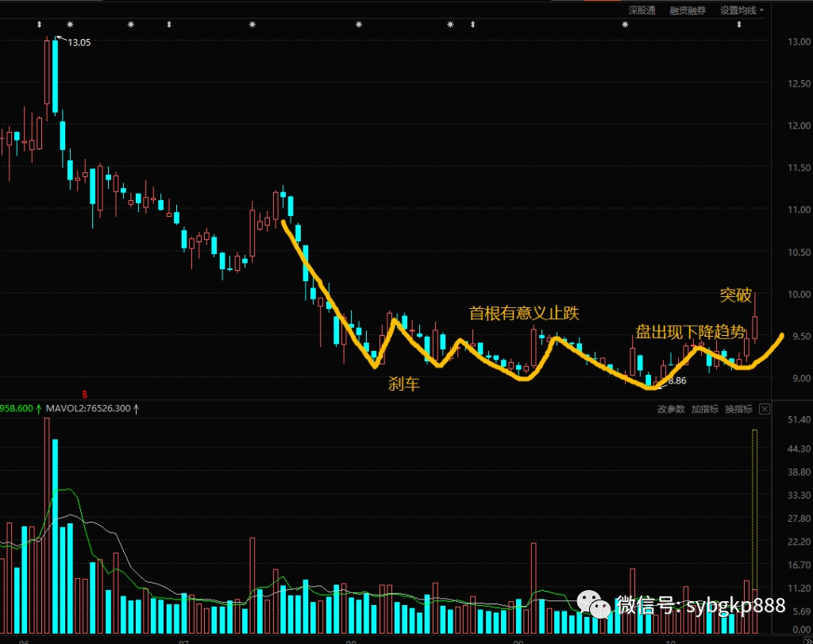The width and height of the screenshot is (813, 644).
Task: Click the star event marker above the 13.05 peak
Action: (70, 25)
